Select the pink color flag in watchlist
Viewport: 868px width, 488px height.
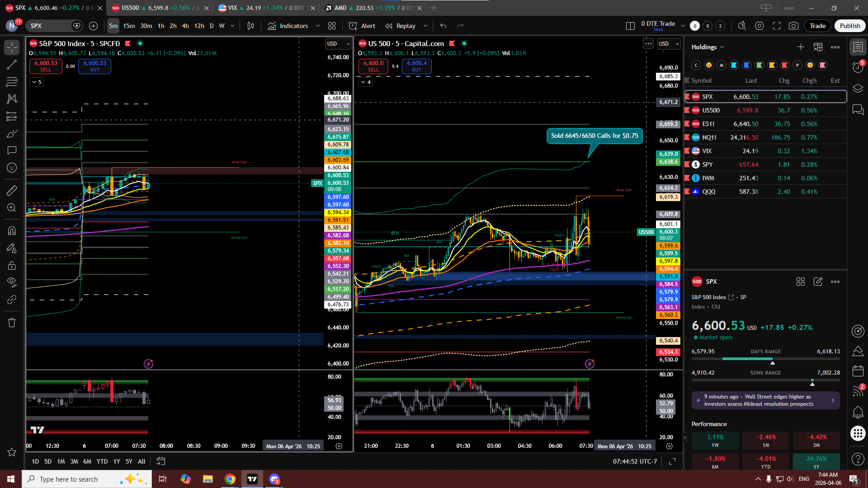pyautogui.click(x=823, y=65)
